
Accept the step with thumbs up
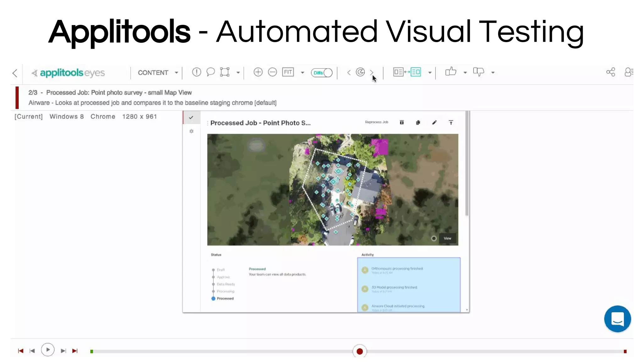451,71
